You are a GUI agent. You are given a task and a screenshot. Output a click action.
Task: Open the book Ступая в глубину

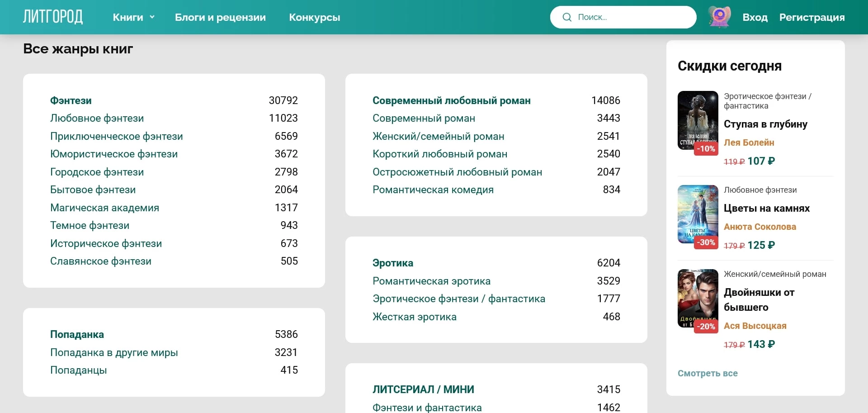coord(765,124)
